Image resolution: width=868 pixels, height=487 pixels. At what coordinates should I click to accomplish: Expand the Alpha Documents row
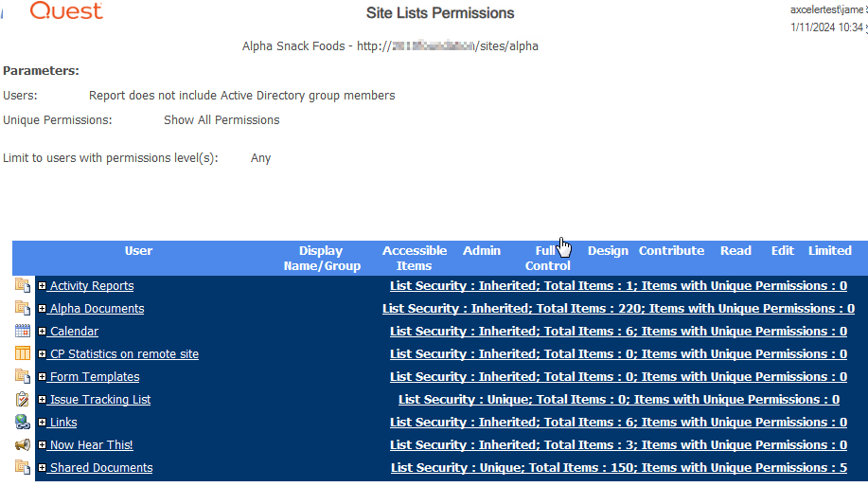43,309
